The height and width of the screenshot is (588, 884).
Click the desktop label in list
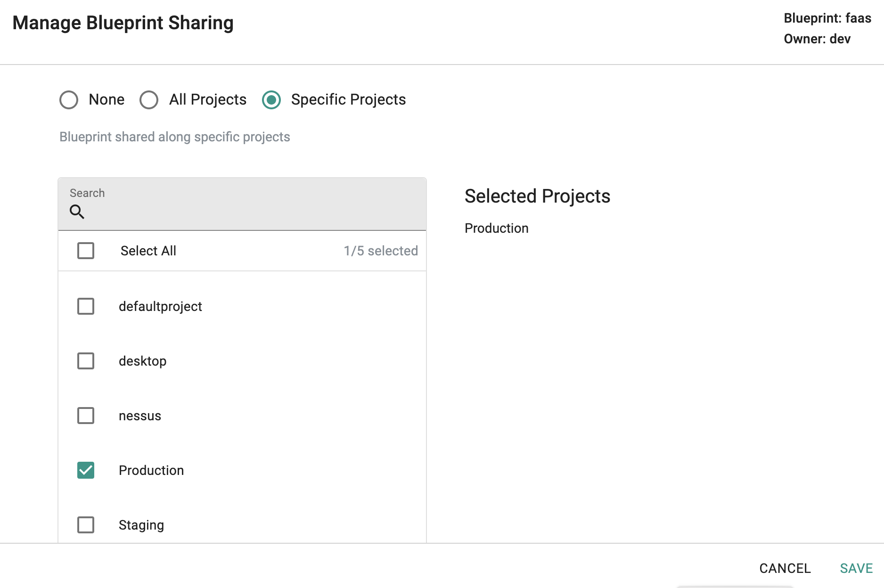click(142, 361)
